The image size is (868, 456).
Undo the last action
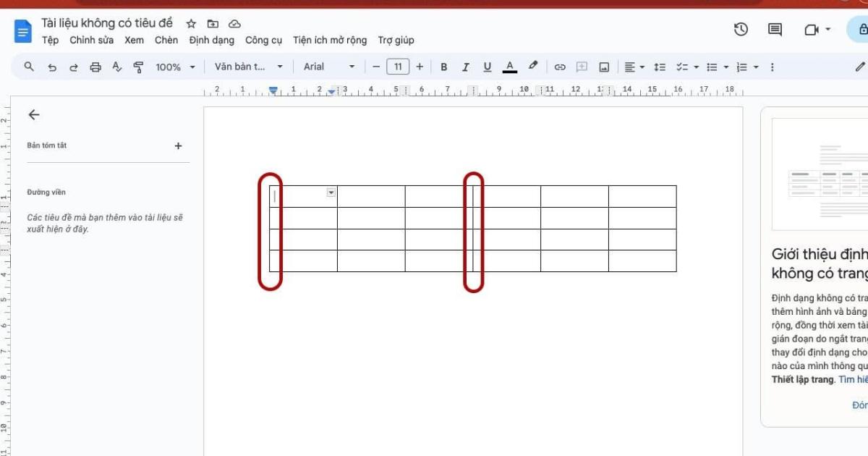point(51,66)
